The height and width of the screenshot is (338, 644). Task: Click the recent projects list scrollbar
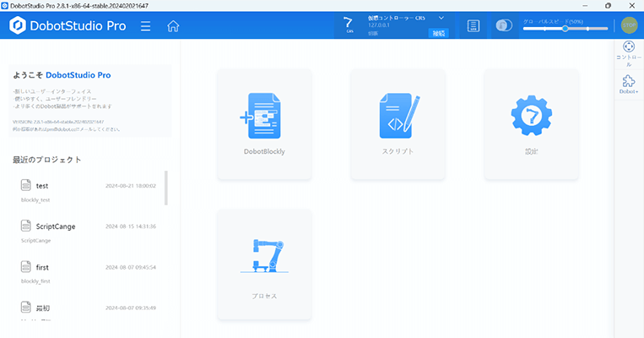coord(165,188)
